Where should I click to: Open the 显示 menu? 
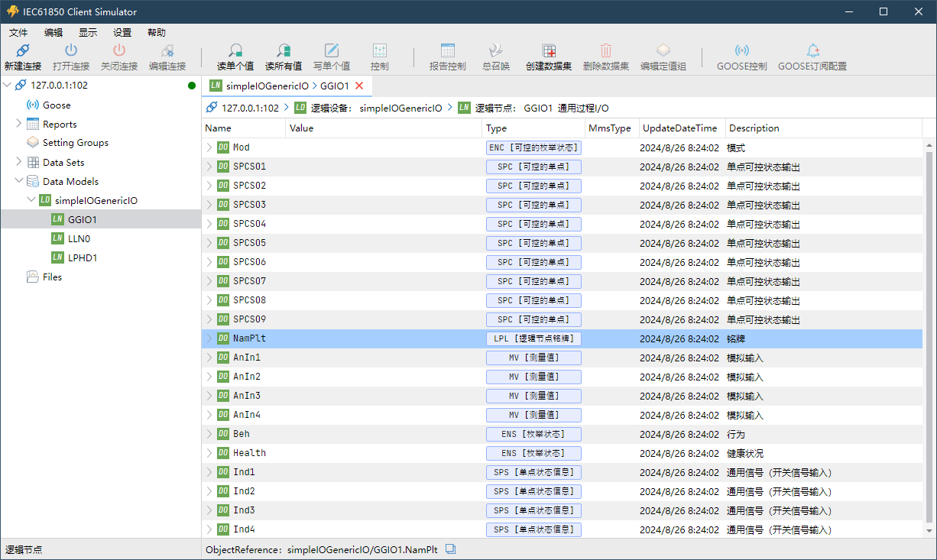[88, 33]
